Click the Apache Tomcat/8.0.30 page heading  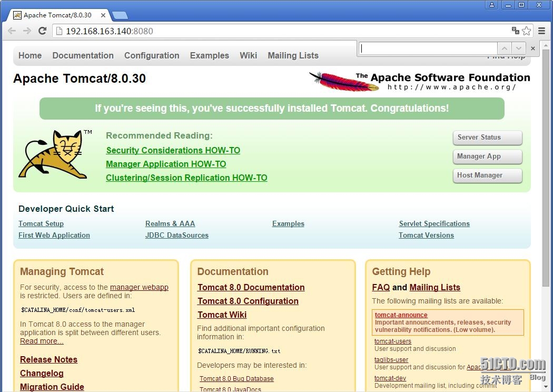point(80,79)
